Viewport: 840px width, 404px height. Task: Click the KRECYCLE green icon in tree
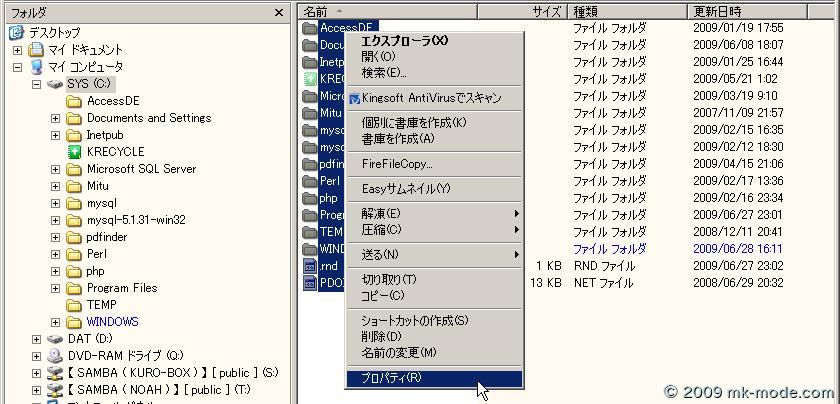click(74, 152)
